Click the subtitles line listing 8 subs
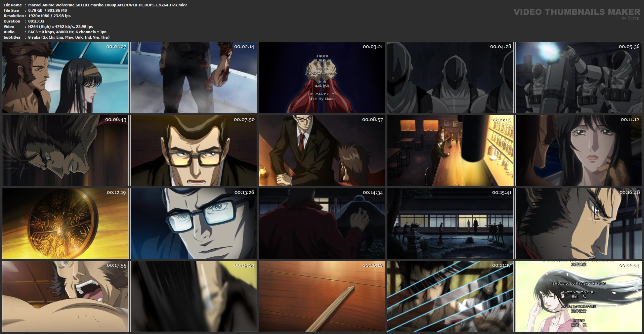This screenshot has width=644, height=334. 69,37
